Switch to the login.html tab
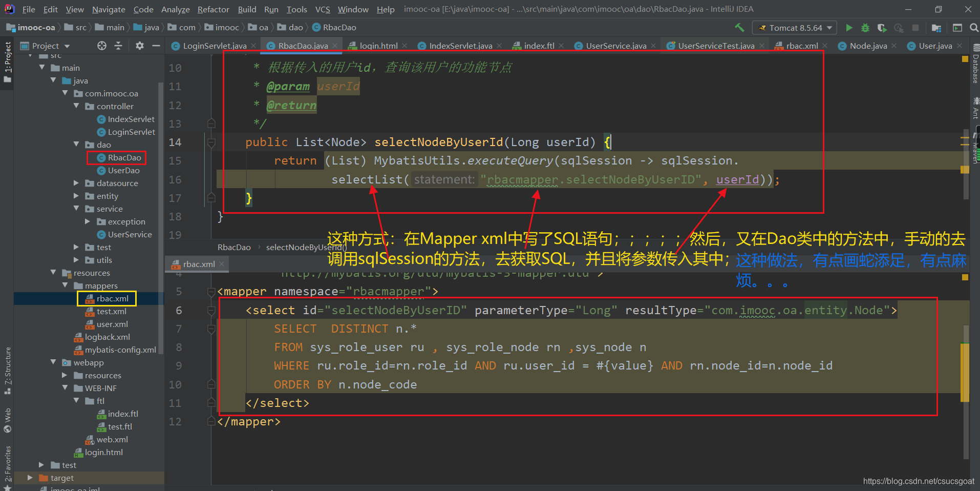 pyautogui.click(x=378, y=46)
